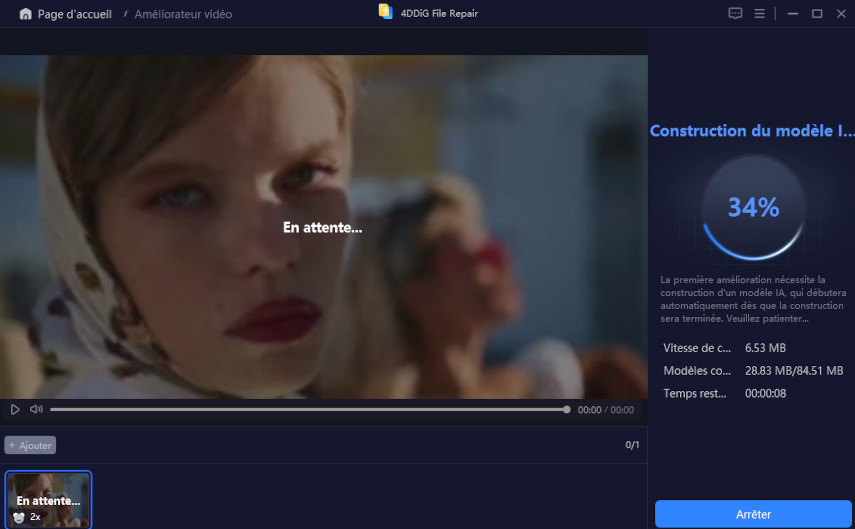Image resolution: width=855 pixels, height=529 pixels.
Task: Click the Vitesse de c... value 6.53 MB
Action: point(766,348)
